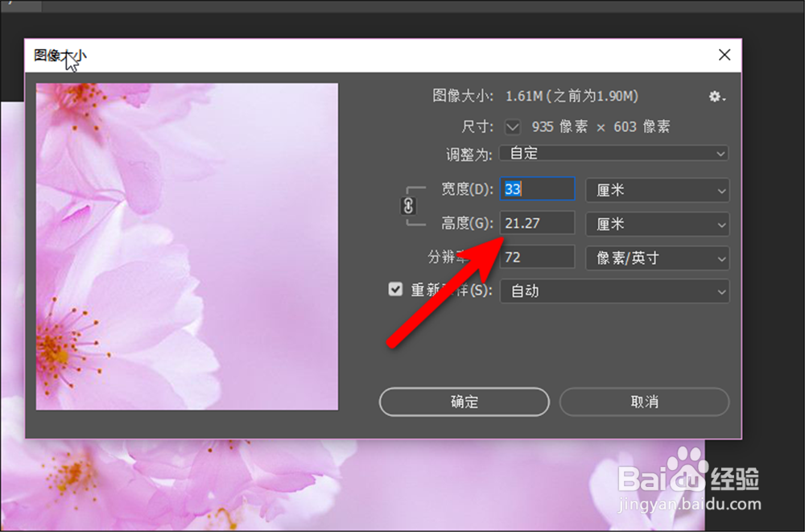Open the 调整为 自定 preset dropdown
Viewport: 805px width, 532px height.
[x=614, y=153]
